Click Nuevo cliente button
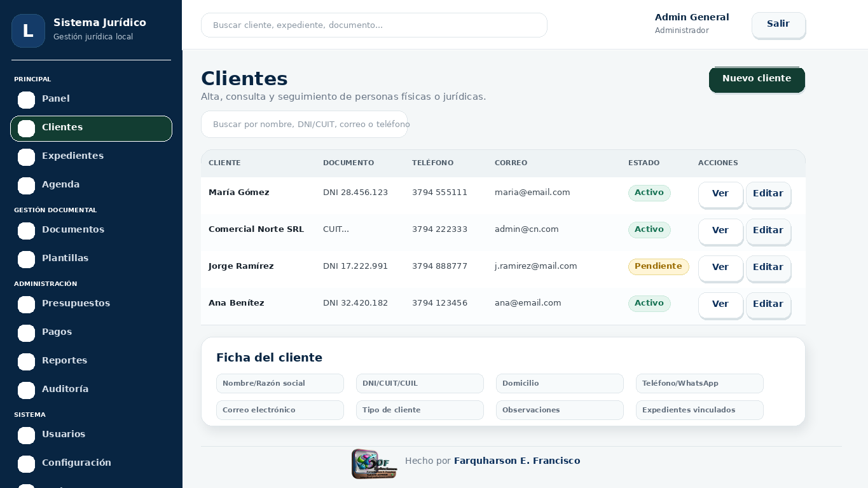Screen dimensions: 868x488 (x=757, y=79)
